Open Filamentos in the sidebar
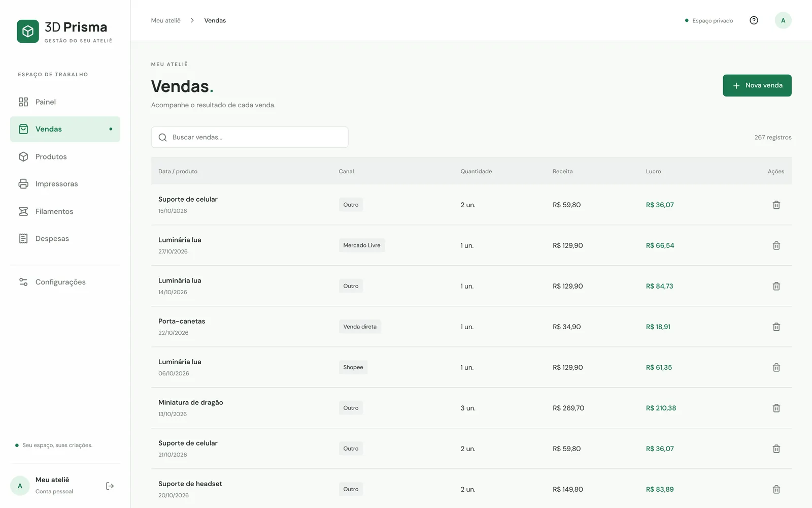Viewport: 812px width, 508px height. click(65, 211)
